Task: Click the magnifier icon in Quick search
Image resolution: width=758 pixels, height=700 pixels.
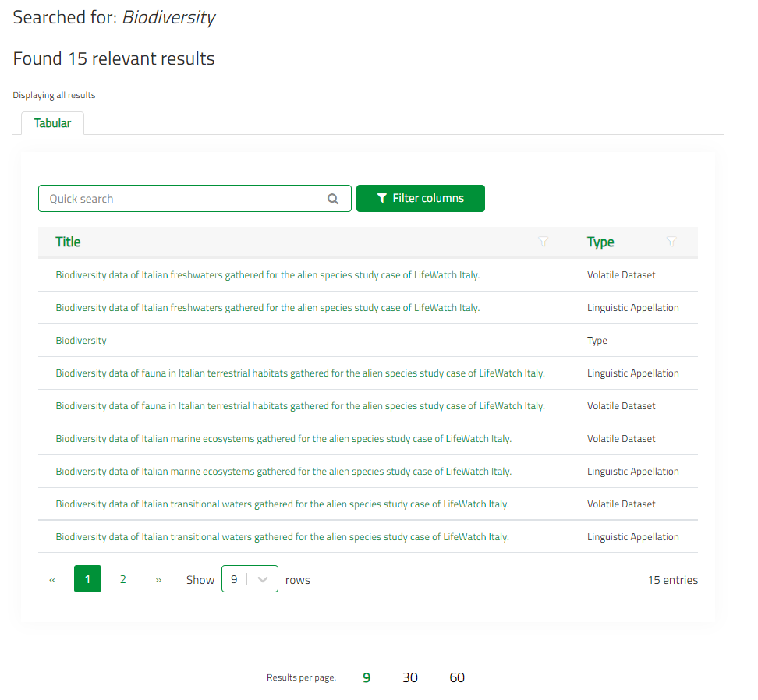Action: point(333,199)
